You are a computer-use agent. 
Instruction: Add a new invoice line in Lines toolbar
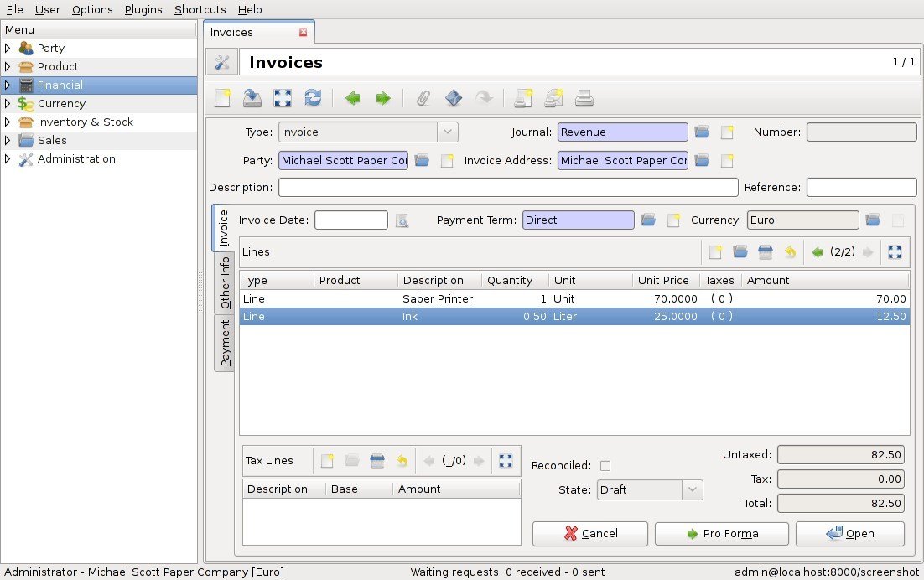click(715, 252)
